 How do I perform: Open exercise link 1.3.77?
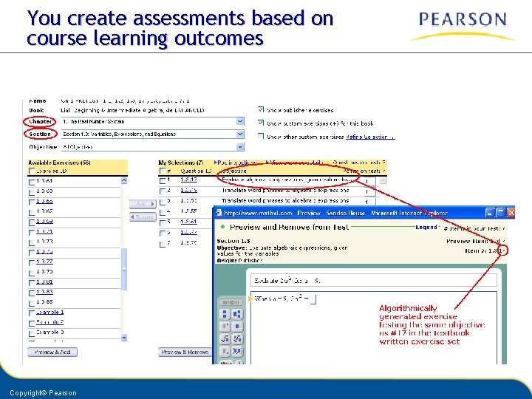tap(44, 262)
